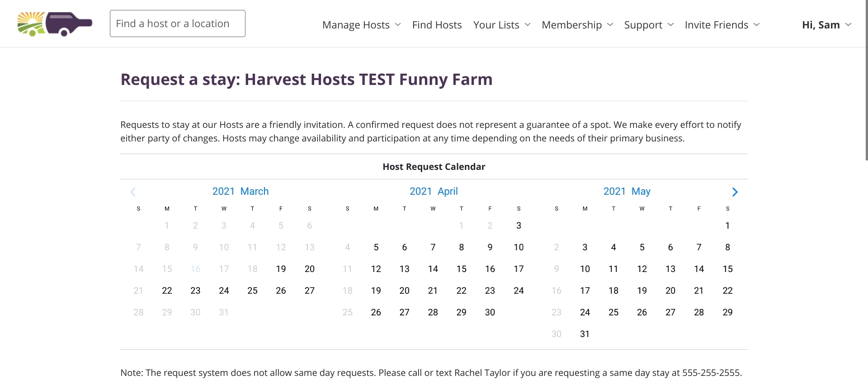Select March 24 date
This screenshot has height=389, width=868.
[x=224, y=291]
